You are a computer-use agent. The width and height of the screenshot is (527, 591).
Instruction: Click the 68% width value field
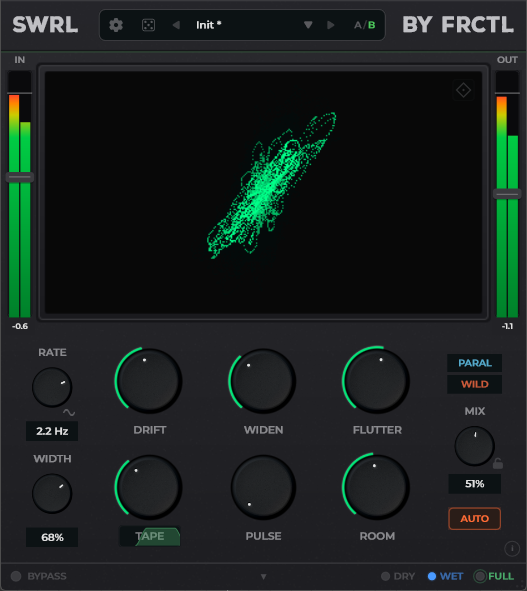52,537
